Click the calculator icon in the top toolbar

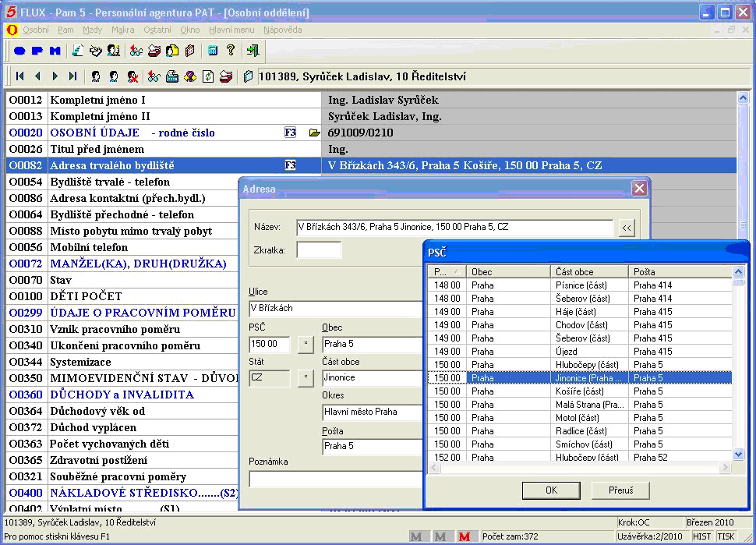click(213, 51)
